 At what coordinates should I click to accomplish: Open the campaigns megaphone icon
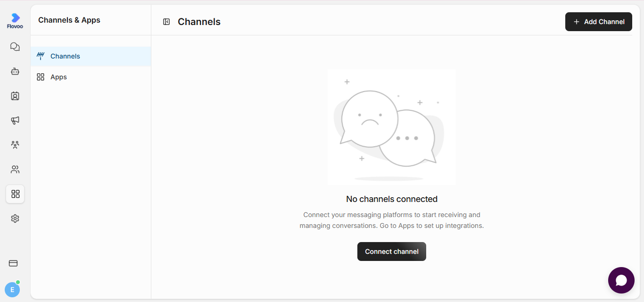coord(15,120)
